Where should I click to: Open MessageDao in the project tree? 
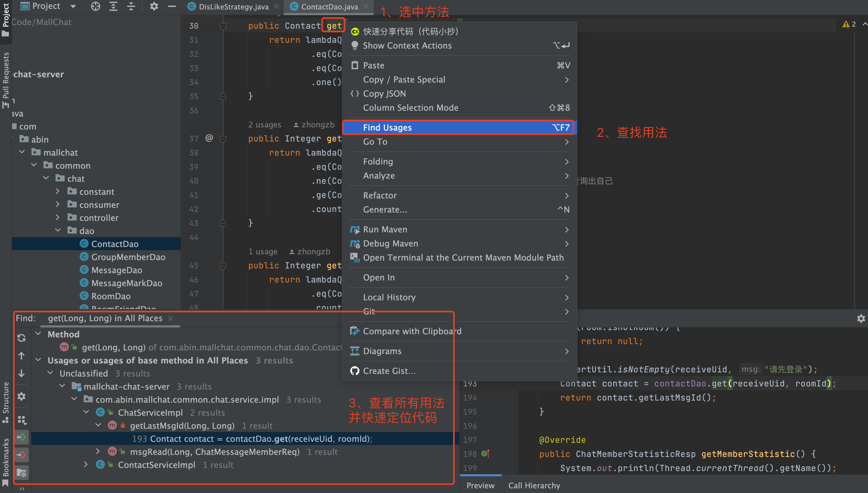point(117,270)
